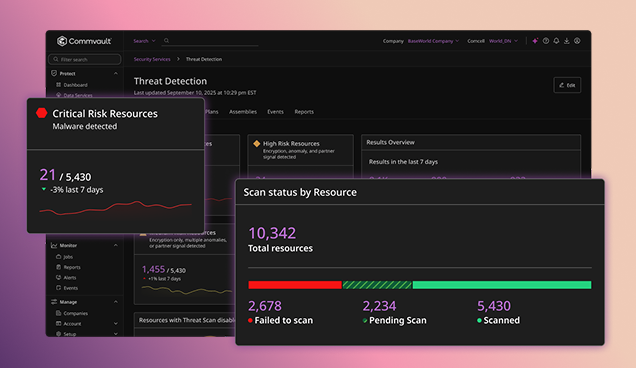Click the red Critical Risk hexagon icon
This screenshot has height=368, width=636.
[41, 113]
